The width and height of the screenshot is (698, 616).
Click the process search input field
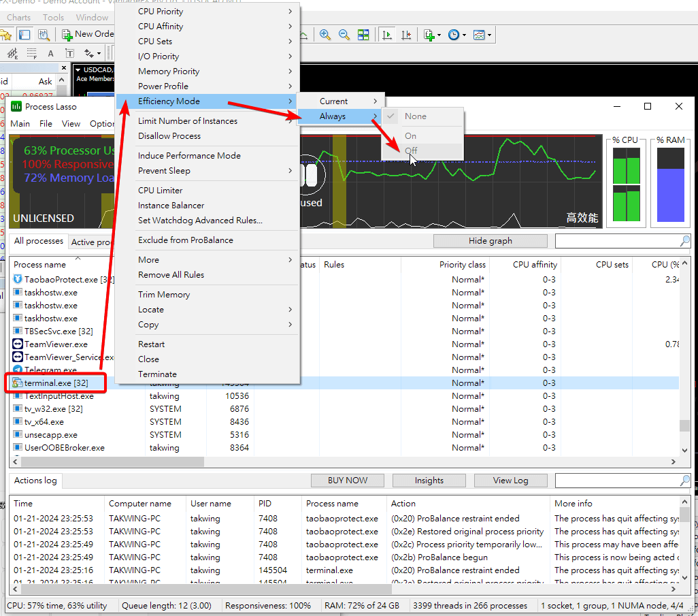(x=618, y=241)
